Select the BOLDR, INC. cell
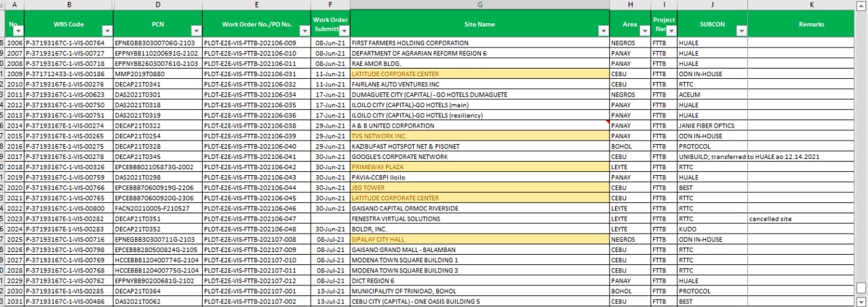This screenshot has width=868, height=307. 479,229
